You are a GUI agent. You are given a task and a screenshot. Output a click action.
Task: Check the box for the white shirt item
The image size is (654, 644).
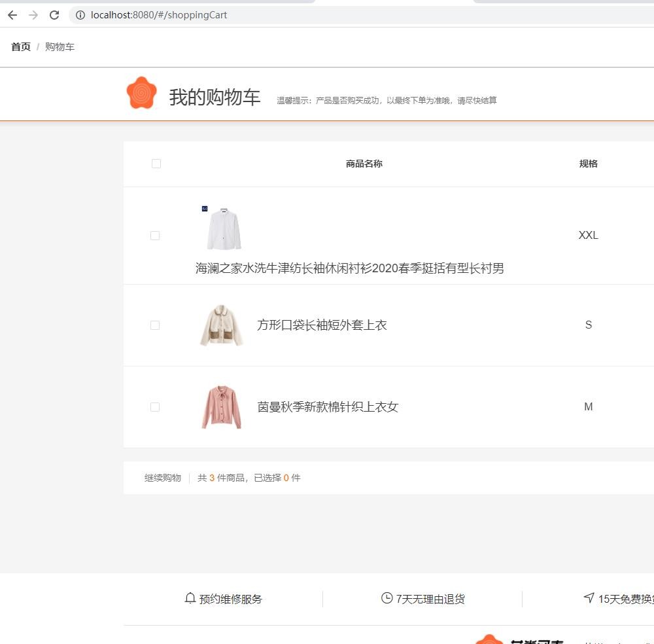pos(155,236)
